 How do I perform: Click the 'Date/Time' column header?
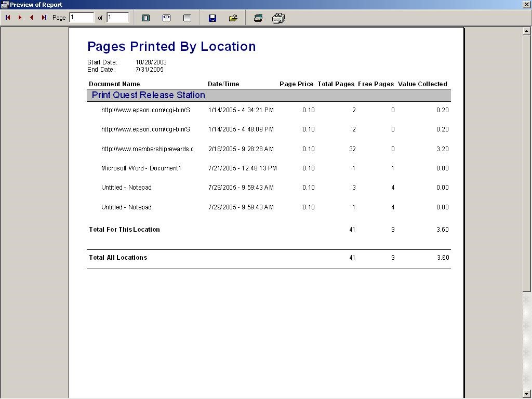(223, 84)
